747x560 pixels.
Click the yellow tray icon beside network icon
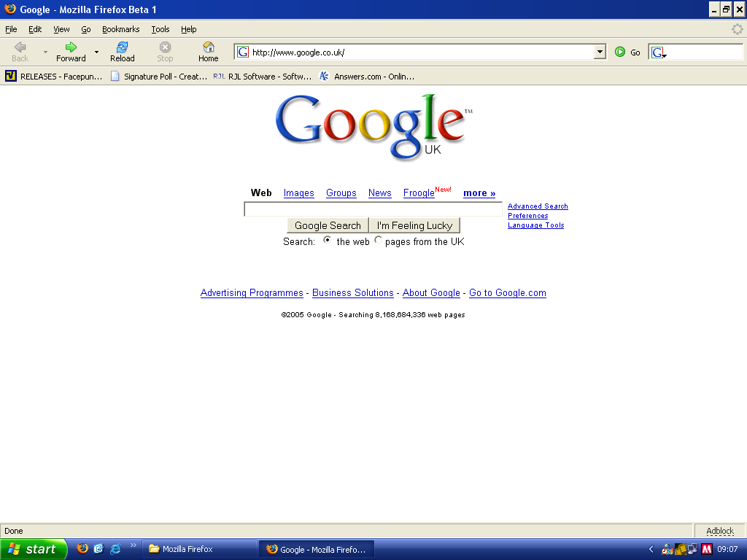[x=681, y=549]
